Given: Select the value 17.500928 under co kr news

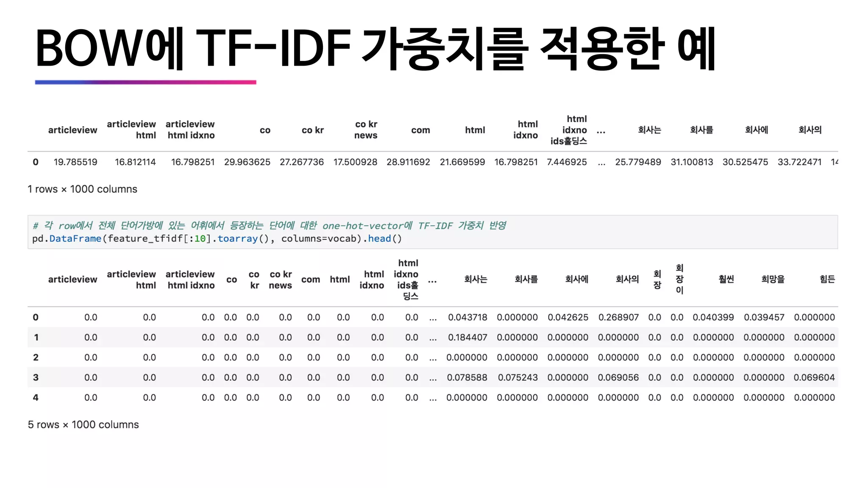Looking at the screenshot, I should pos(355,162).
